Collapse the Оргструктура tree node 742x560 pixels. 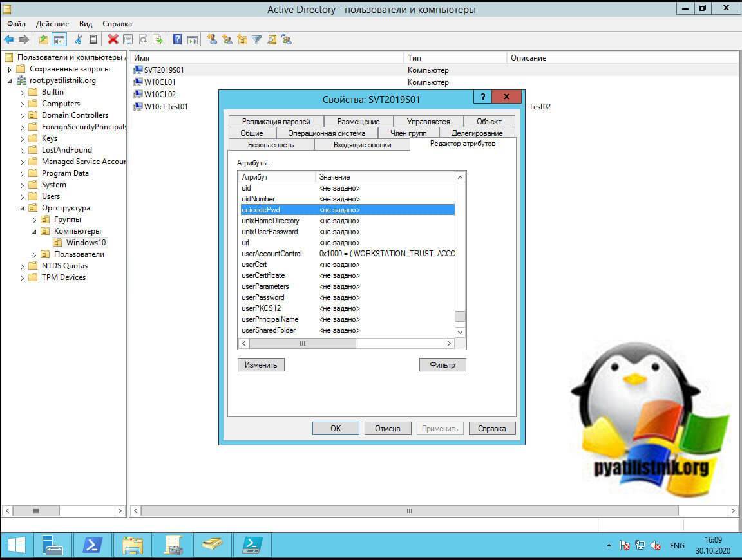[22, 208]
